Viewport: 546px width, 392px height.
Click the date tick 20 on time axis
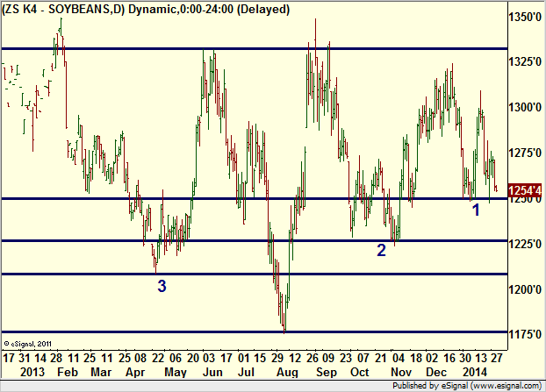pos(192,358)
